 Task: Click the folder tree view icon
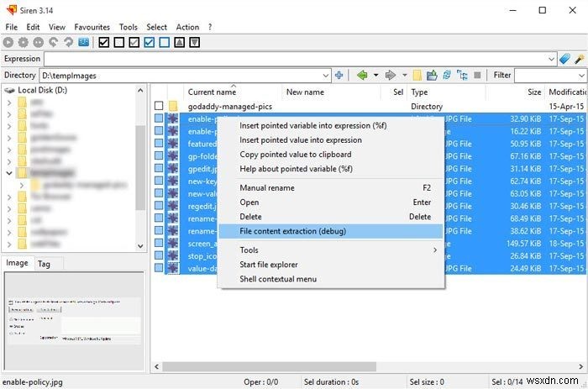[462, 76]
